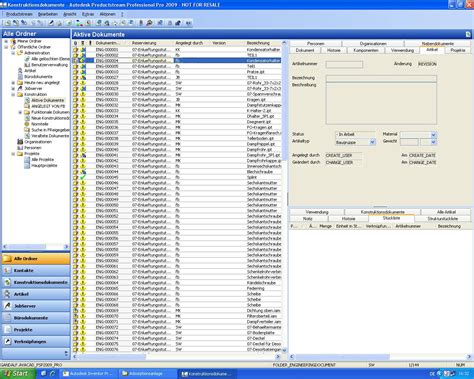The height and width of the screenshot is (379, 474).
Task: Open the Extras menu
Action: 88,14
